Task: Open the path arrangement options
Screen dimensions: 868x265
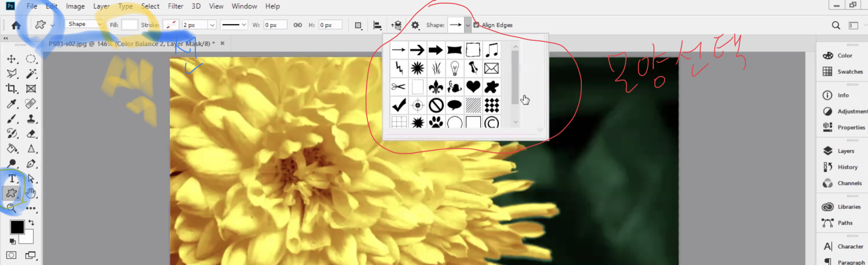Action: tap(396, 25)
